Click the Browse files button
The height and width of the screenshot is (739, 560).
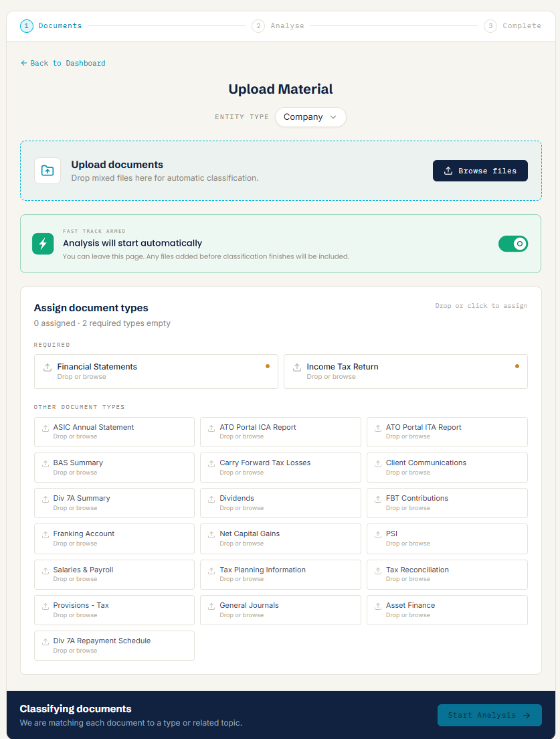tap(480, 171)
